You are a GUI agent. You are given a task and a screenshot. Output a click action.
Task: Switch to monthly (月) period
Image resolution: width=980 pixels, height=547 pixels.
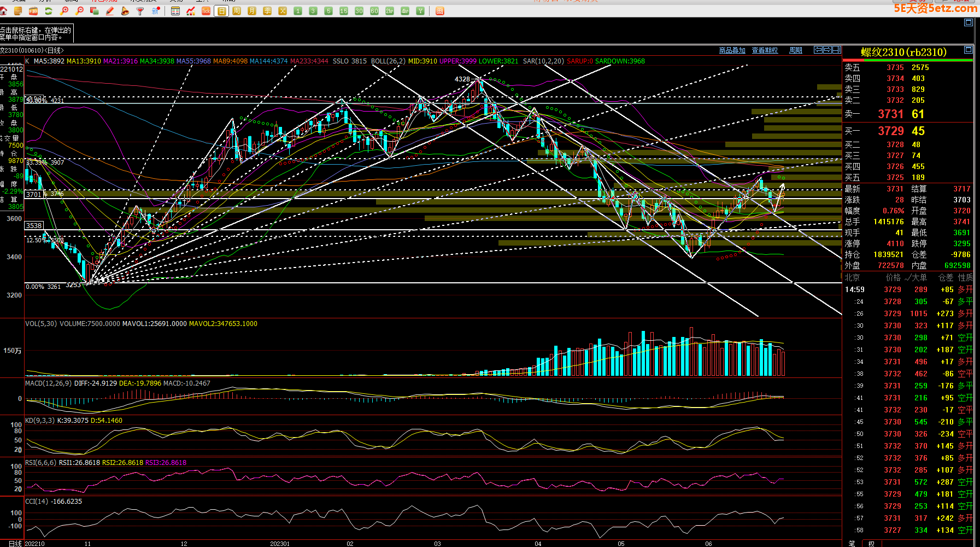(252, 11)
